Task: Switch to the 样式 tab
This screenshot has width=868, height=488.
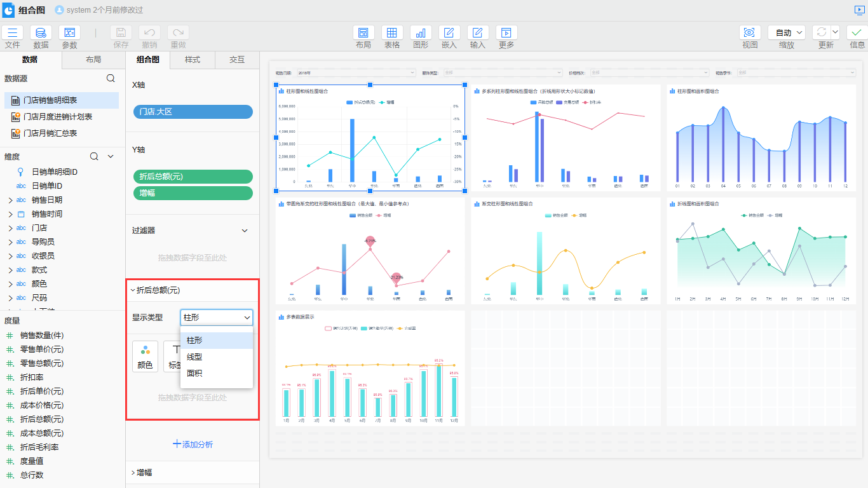Action: (x=193, y=60)
